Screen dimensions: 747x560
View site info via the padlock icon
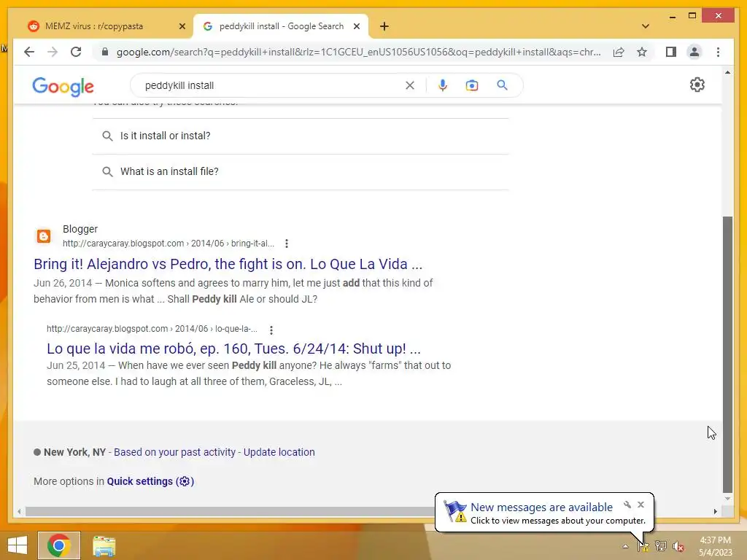pyautogui.click(x=105, y=52)
